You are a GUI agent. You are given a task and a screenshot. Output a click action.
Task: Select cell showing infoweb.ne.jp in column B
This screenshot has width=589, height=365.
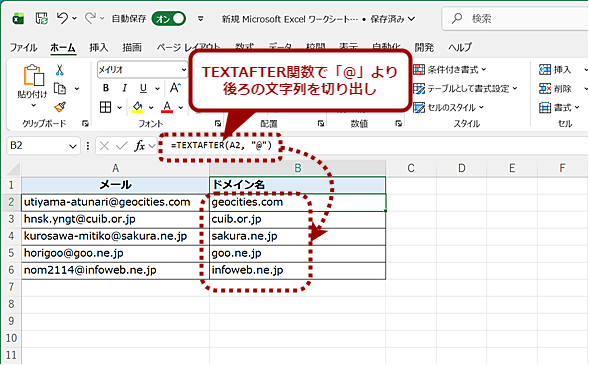tap(298, 270)
